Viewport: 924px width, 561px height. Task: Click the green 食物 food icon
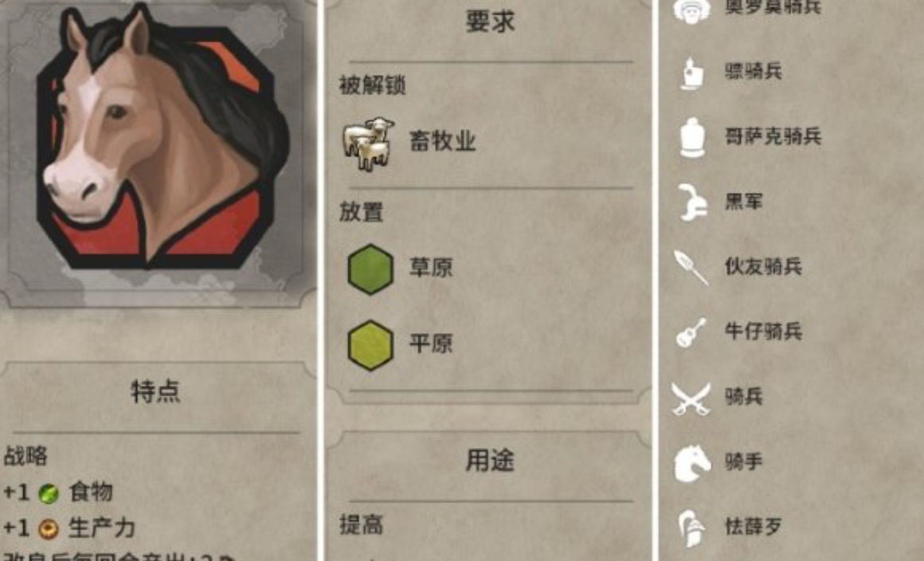click(49, 493)
